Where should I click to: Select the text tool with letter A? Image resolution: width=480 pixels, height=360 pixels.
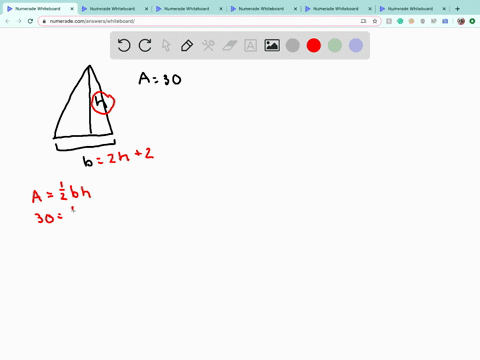click(250, 45)
